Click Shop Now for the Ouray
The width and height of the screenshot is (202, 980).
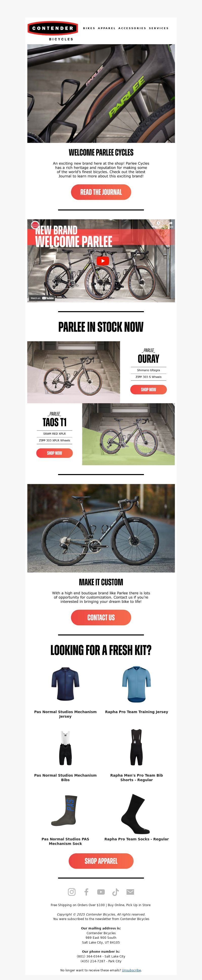click(x=148, y=390)
